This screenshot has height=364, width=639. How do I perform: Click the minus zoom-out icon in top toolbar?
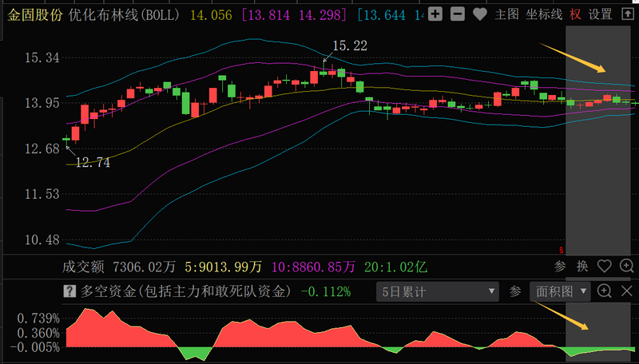[457, 14]
